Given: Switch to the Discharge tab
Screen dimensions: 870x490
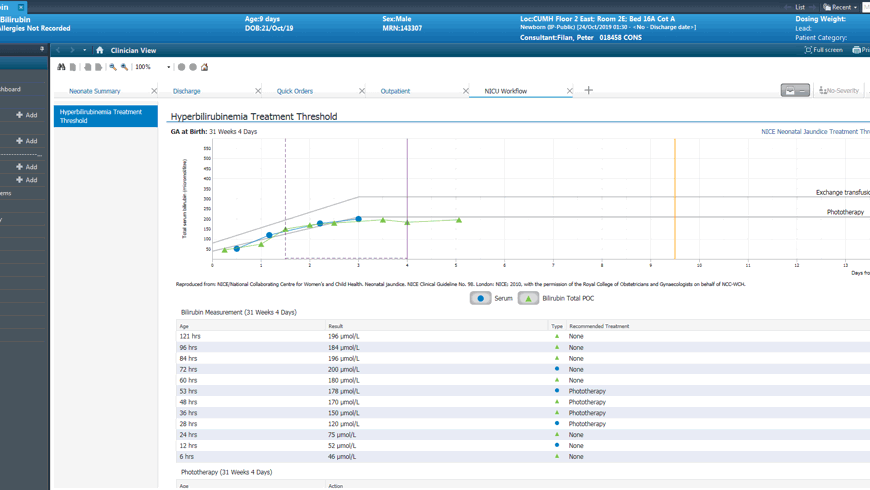Looking at the screenshot, I should click(x=187, y=91).
